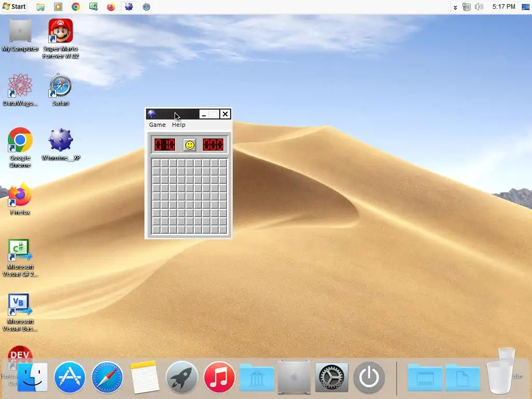The width and height of the screenshot is (532, 399).
Task: Click the 5:17 PM clock
Action: (504, 7)
